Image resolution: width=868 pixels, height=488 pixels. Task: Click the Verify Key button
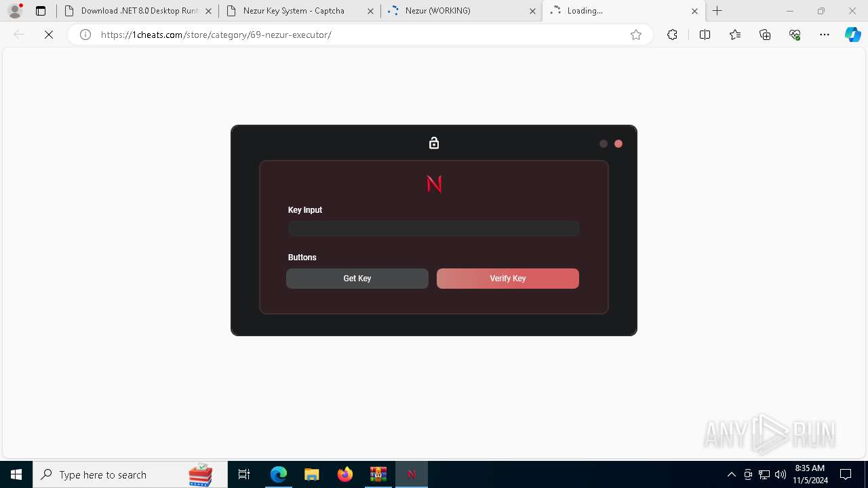coord(508,279)
